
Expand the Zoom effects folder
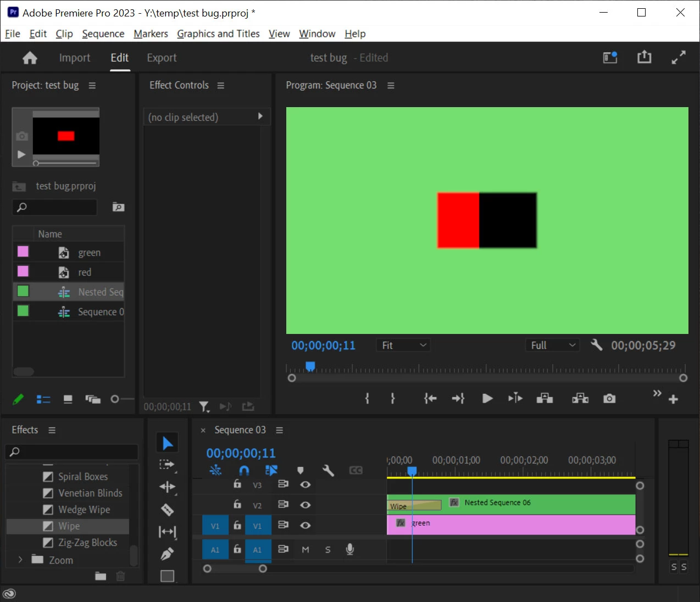point(20,560)
